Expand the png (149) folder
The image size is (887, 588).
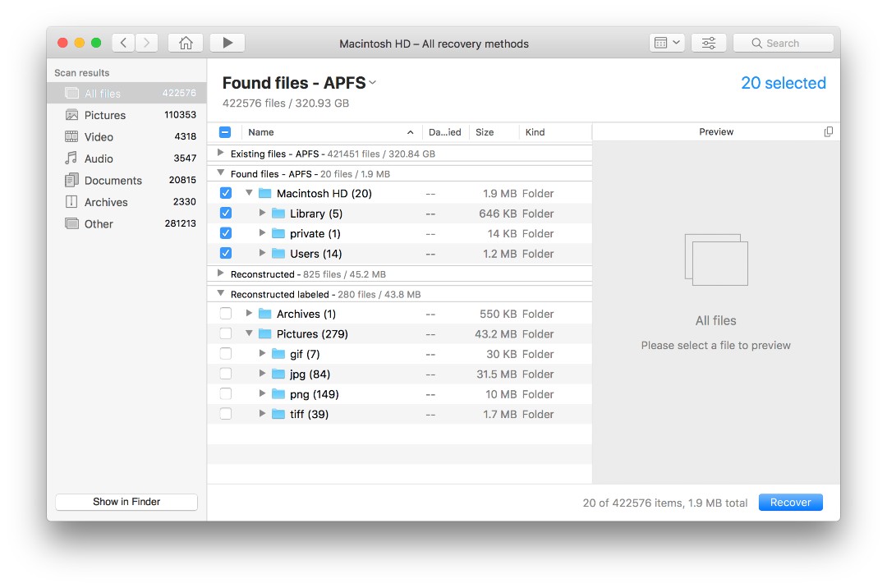pyautogui.click(x=262, y=393)
